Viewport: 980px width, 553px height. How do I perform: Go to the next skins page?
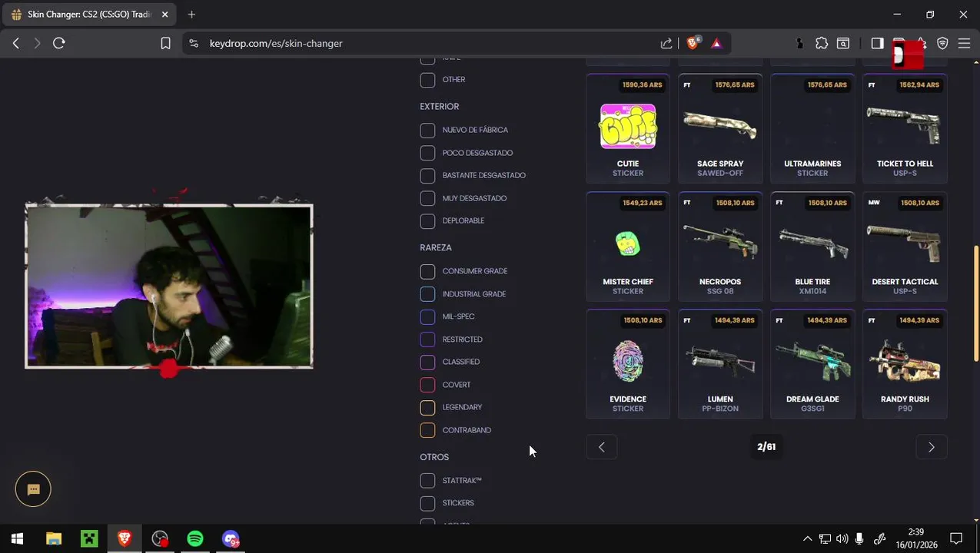(931, 447)
